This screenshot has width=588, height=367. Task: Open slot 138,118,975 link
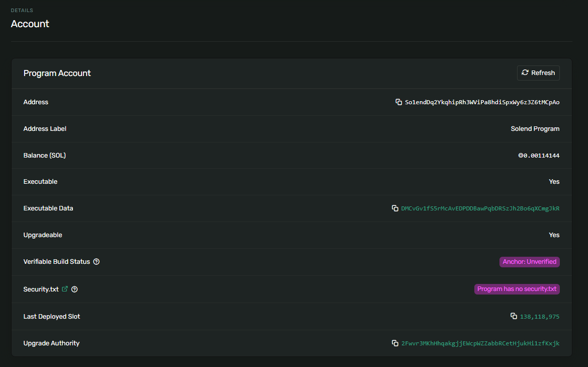click(x=540, y=317)
